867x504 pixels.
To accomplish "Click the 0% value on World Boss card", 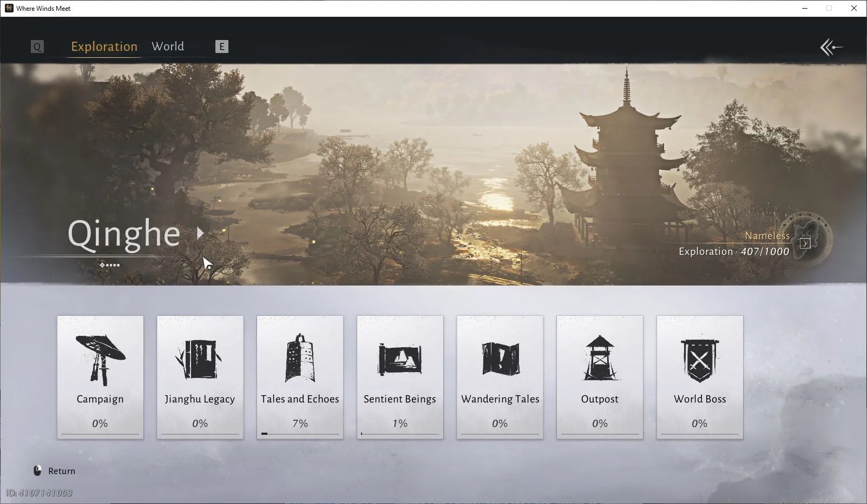I will (700, 423).
